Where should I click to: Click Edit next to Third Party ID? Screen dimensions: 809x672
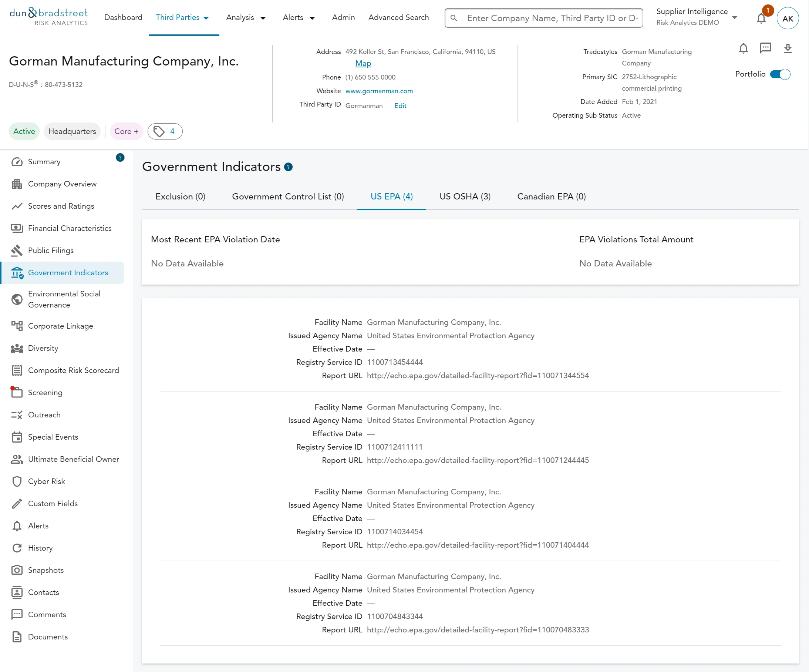click(x=400, y=105)
